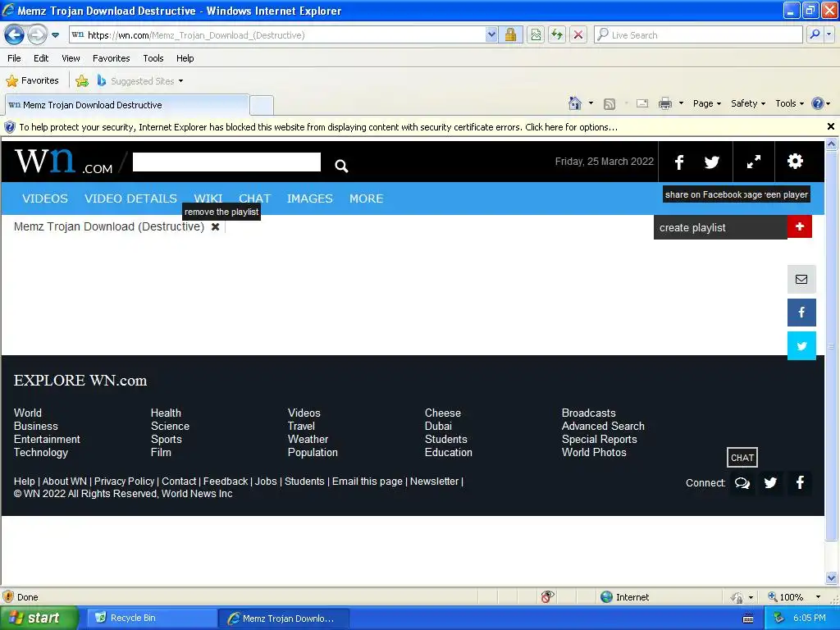Click the footer chat bubbles connect icon
The image size is (840, 630).
742,483
